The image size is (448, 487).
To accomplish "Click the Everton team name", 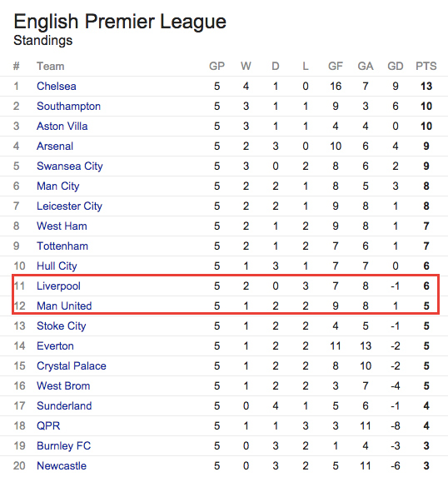I will [55, 345].
